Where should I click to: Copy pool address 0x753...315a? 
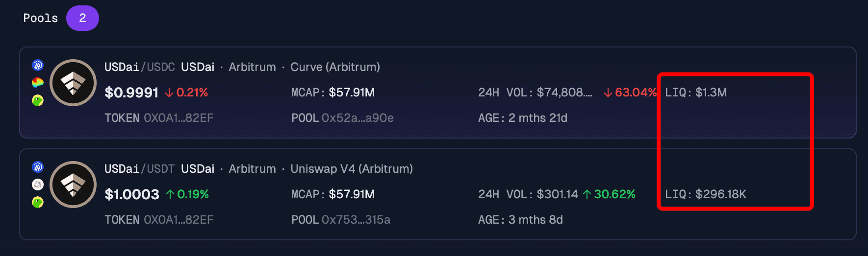[x=356, y=220]
